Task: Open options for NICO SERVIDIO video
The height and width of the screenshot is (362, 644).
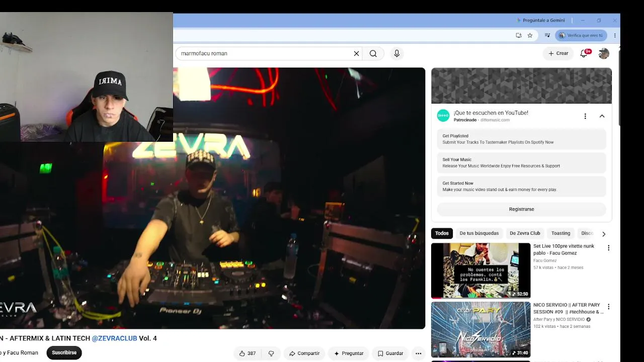Action: (608, 307)
